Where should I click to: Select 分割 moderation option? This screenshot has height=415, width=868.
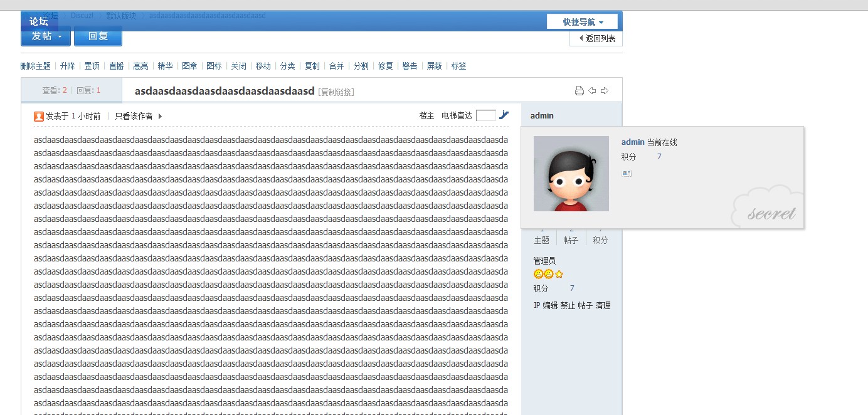point(361,66)
